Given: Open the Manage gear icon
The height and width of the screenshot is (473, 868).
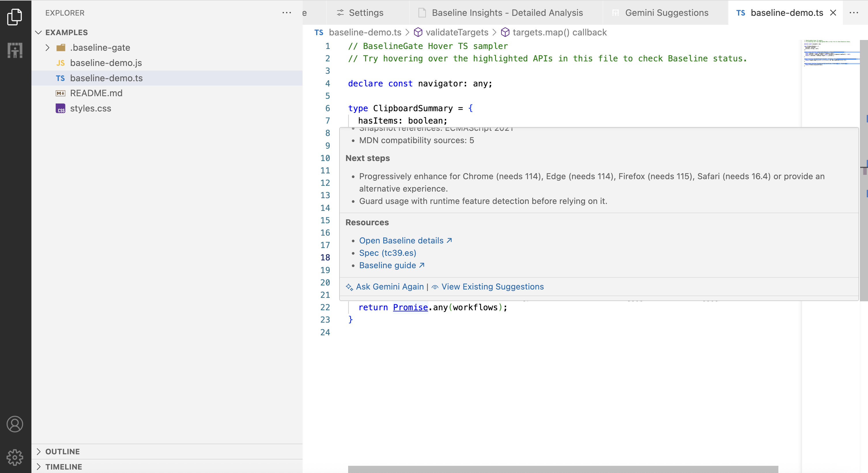Looking at the screenshot, I should point(15,457).
